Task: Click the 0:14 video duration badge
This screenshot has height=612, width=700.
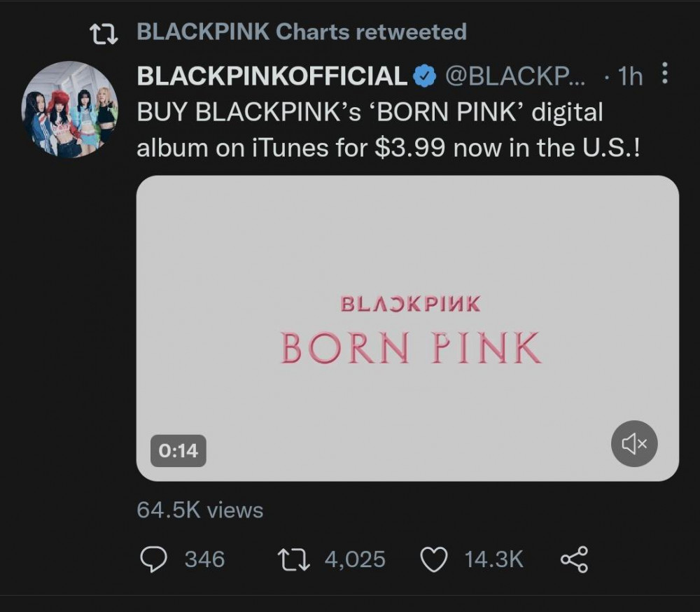Action: [x=178, y=451]
